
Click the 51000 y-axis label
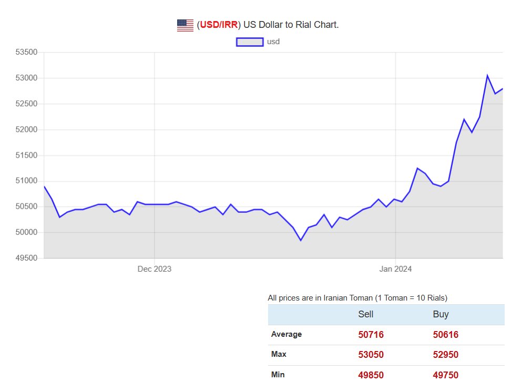26,181
